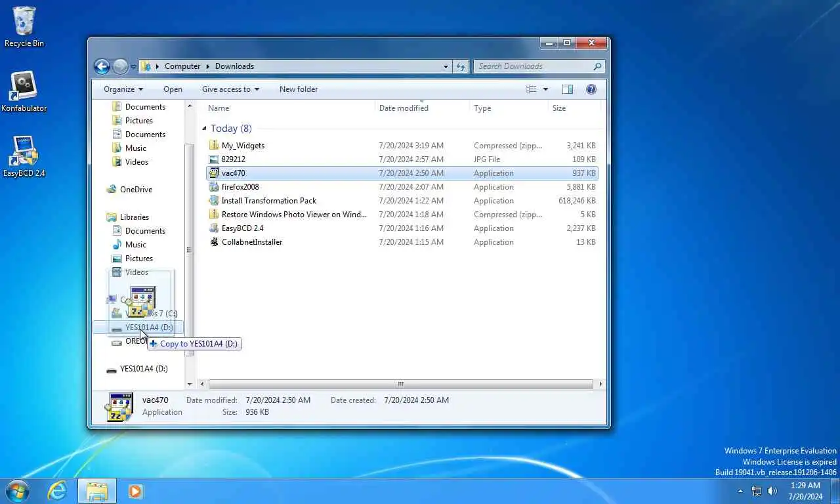Launch the Konfabulator desktop shortcut
The width and height of the screenshot is (840, 504).
pyautogui.click(x=24, y=92)
